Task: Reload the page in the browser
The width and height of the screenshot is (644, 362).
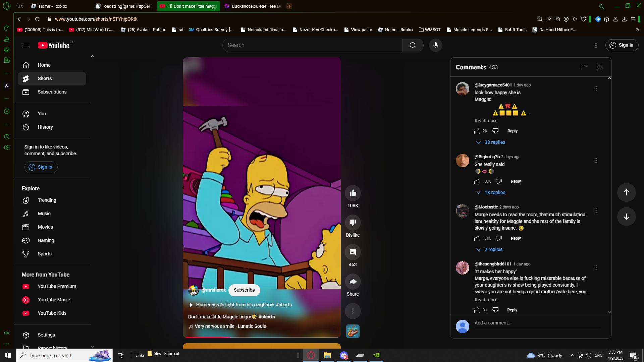Action: click(37, 19)
